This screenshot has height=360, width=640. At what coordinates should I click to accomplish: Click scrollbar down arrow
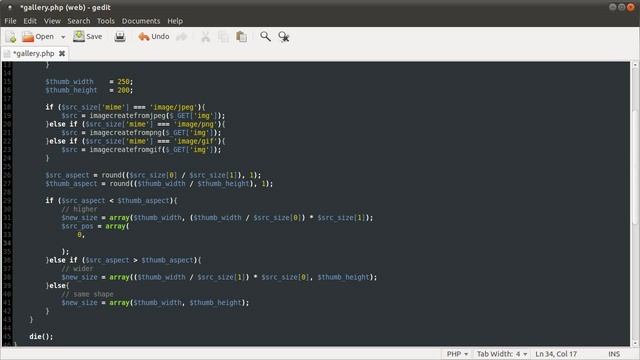(x=635, y=343)
